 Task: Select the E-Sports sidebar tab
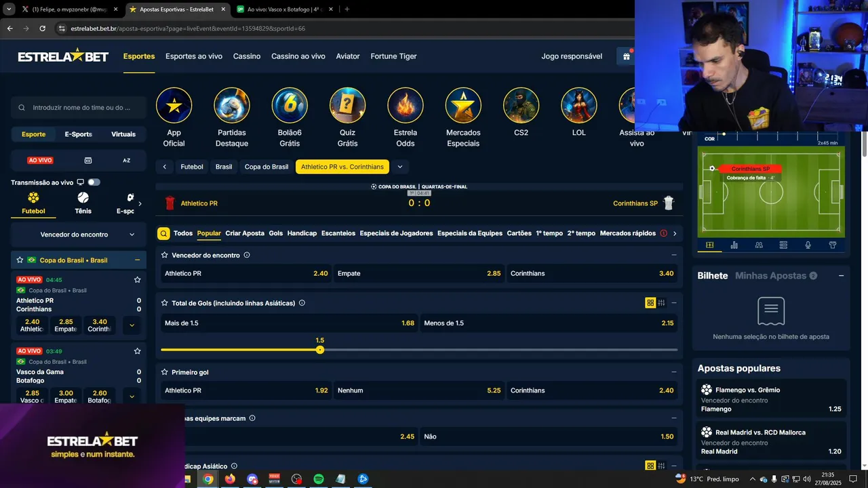[78, 134]
